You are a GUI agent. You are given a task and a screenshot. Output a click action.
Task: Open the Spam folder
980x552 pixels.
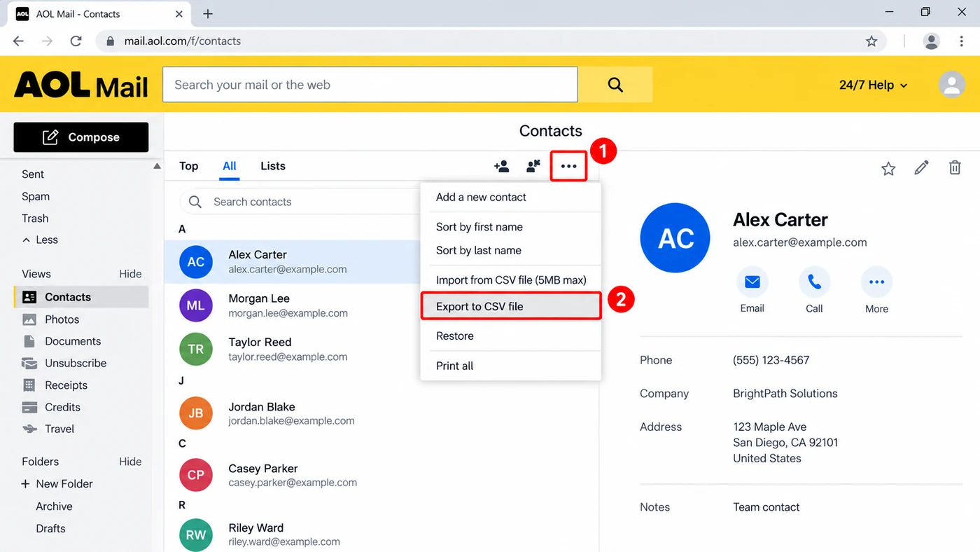[36, 196]
